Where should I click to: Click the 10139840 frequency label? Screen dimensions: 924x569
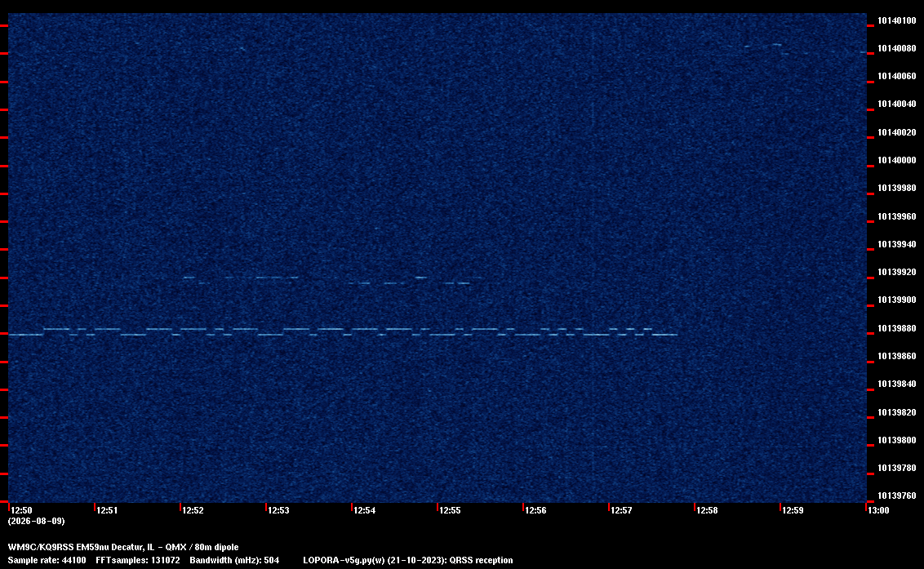[x=897, y=384]
